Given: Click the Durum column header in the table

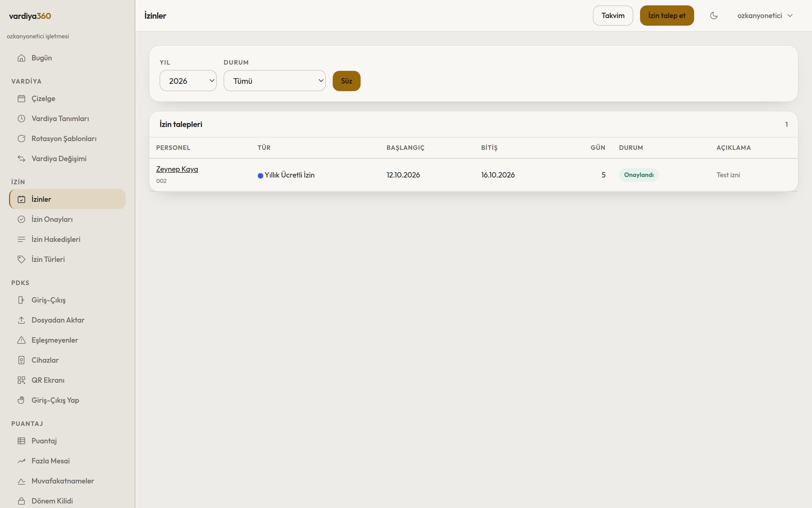Looking at the screenshot, I should coord(631,148).
